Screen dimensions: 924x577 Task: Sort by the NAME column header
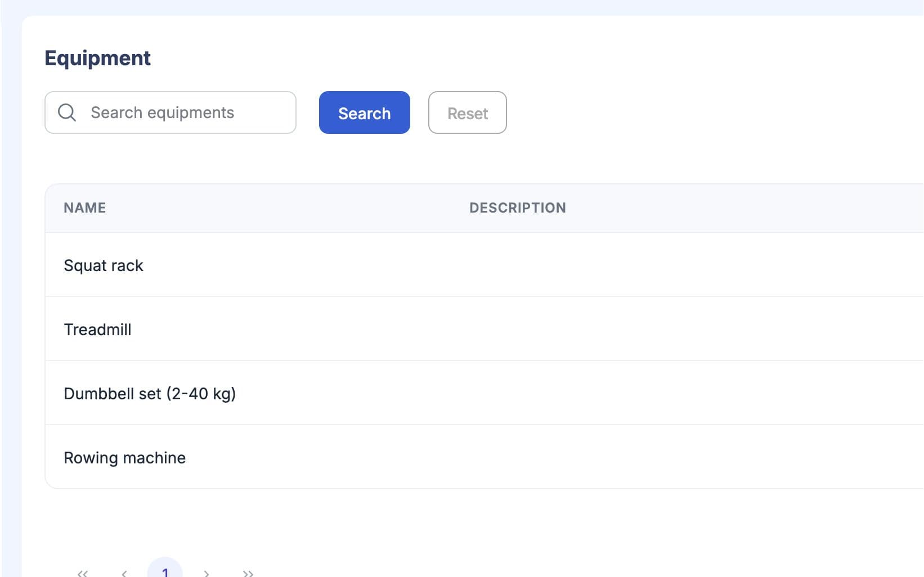coord(85,208)
